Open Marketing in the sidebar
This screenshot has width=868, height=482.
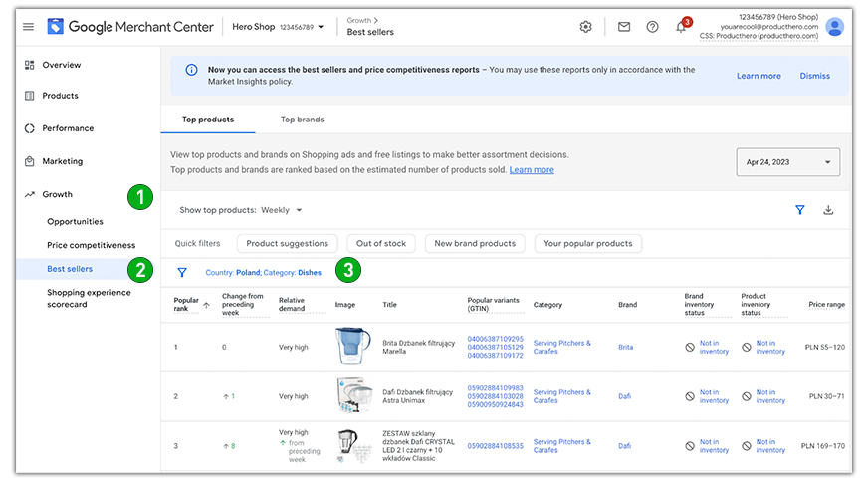(x=63, y=161)
